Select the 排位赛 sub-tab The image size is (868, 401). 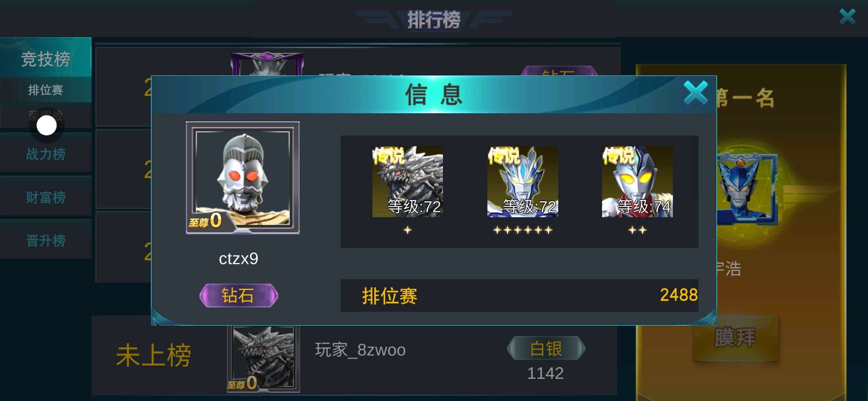click(x=46, y=90)
